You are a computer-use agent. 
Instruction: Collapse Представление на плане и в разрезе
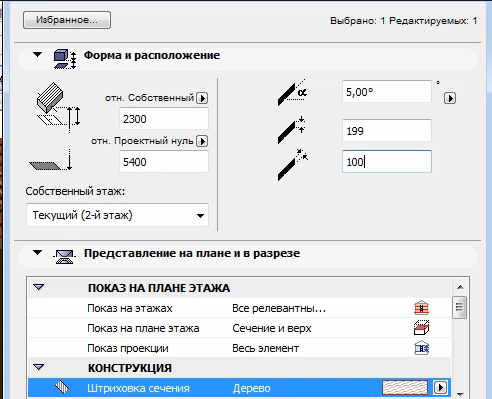coord(38,253)
